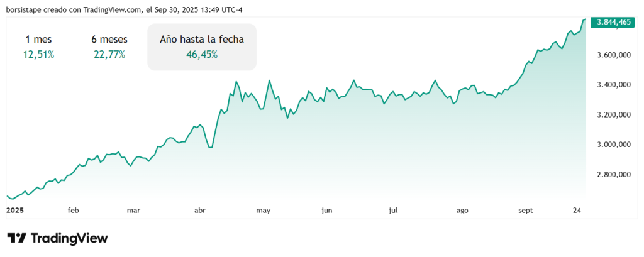This screenshot has height=257, width=644.
Task: Switch to the "6 meses" period
Action: pos(109,40)
